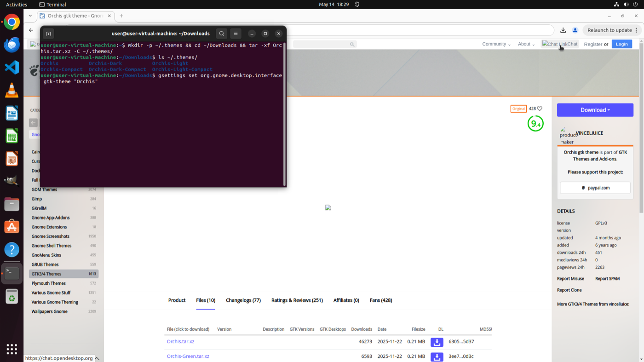Screen dimensions: 644x362
Task: Open the Chrome tab search chevron
Action: coord(30,16)
